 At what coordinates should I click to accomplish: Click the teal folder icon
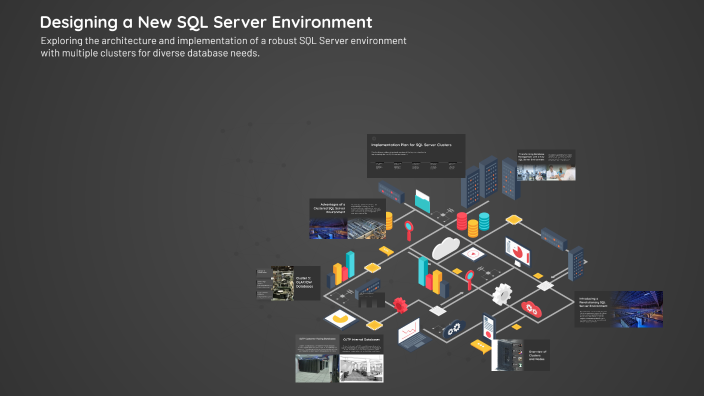coord(422,200)
